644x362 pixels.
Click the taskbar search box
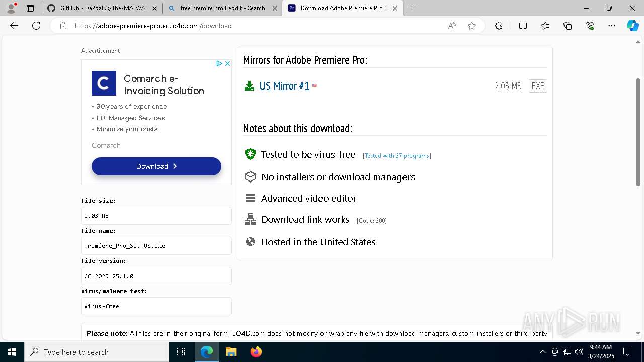pos(97,352)
